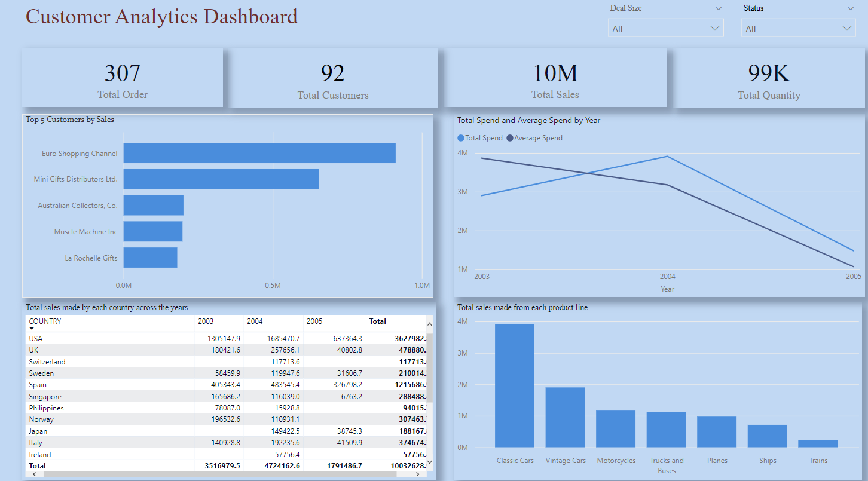Select the Trucks and Buses column
868x481 pixels.
pyautogui.click(x=666, y=429)
